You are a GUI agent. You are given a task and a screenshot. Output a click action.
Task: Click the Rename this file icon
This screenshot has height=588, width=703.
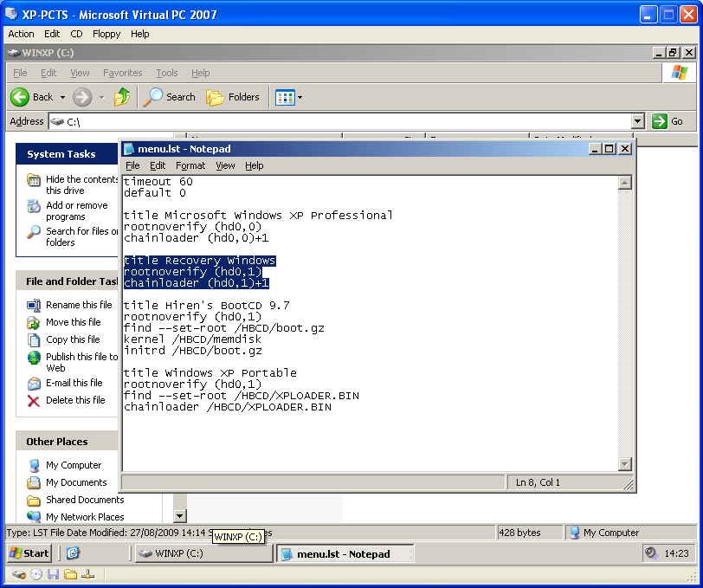[x=34, y=306]
